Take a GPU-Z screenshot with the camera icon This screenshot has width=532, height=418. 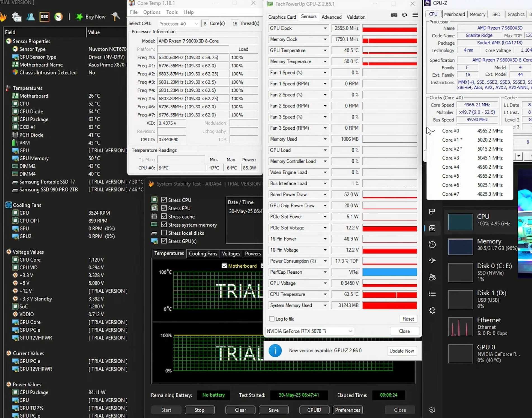tap(394, 15)
